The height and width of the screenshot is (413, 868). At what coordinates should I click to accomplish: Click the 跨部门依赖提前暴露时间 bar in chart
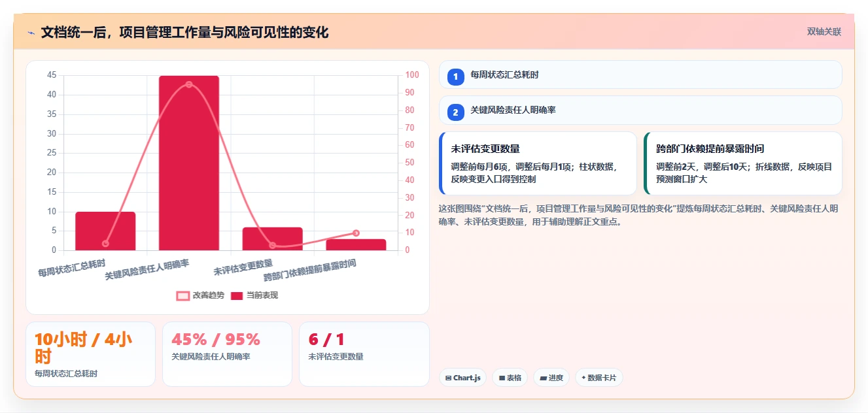pos(356,245)
